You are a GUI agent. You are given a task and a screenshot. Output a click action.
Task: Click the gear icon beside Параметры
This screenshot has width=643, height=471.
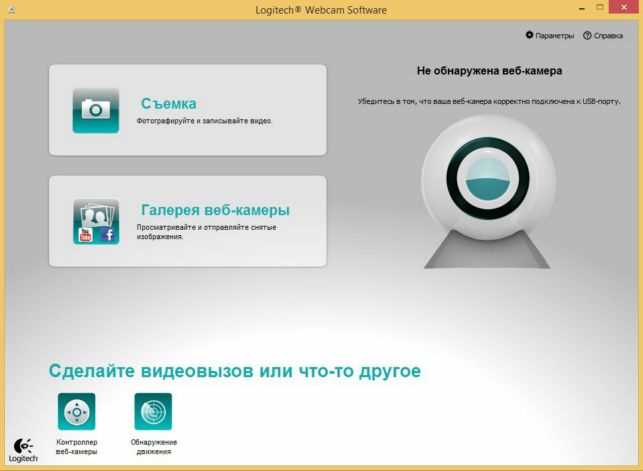529,36
